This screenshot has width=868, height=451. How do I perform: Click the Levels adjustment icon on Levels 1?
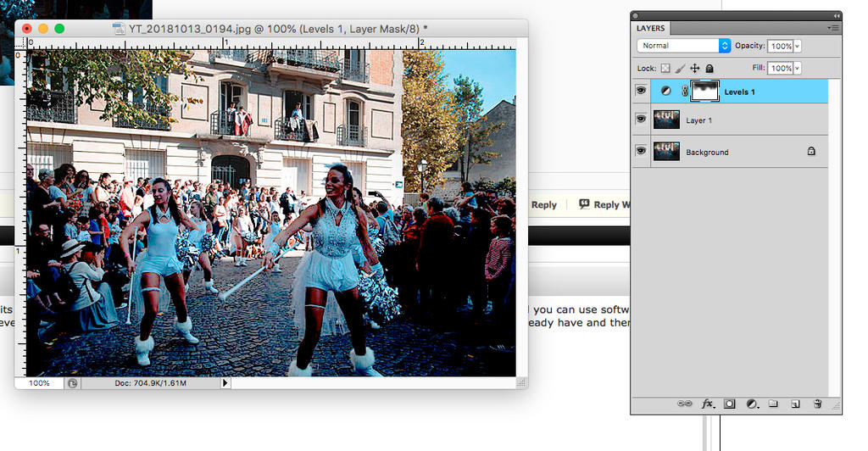coord(665,91)
